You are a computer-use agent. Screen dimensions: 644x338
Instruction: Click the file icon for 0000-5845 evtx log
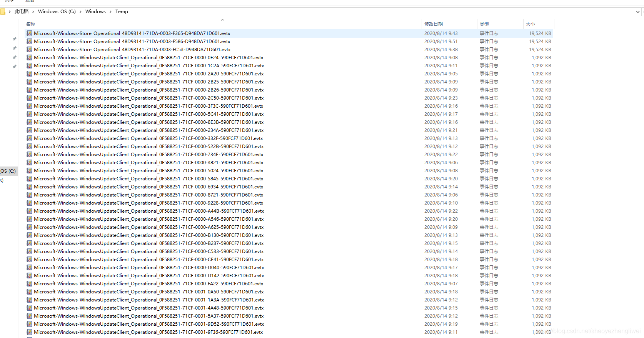[29, 179]
